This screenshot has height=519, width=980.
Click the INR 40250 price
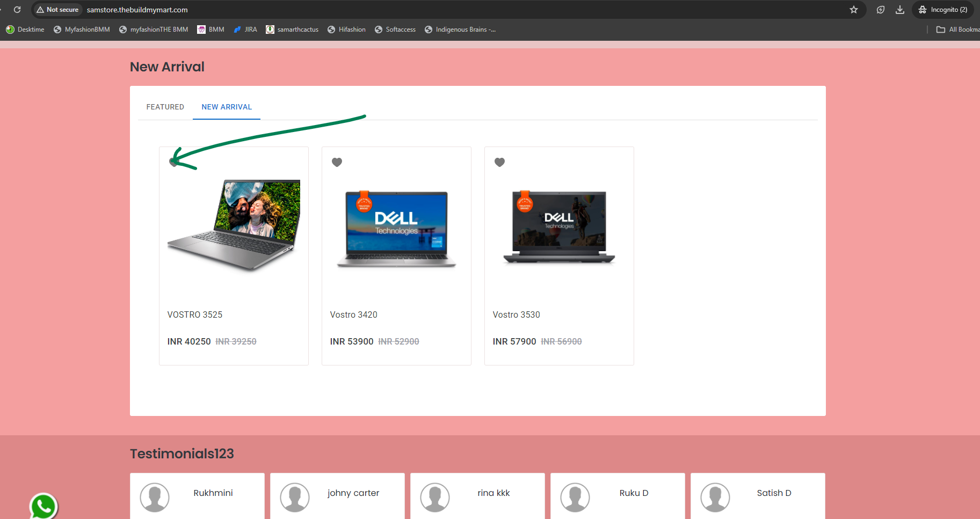click(189, 341)
